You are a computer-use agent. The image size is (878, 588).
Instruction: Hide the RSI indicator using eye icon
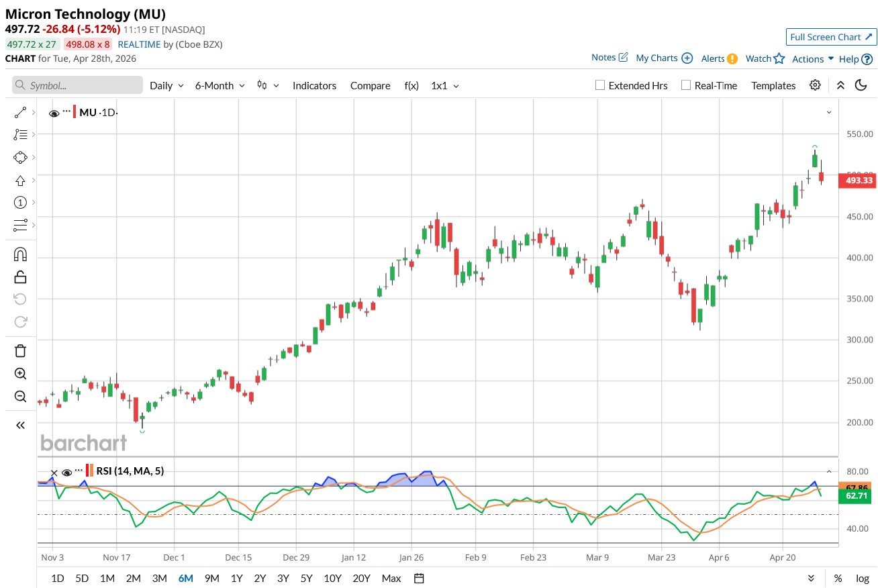tap(66, 471)
